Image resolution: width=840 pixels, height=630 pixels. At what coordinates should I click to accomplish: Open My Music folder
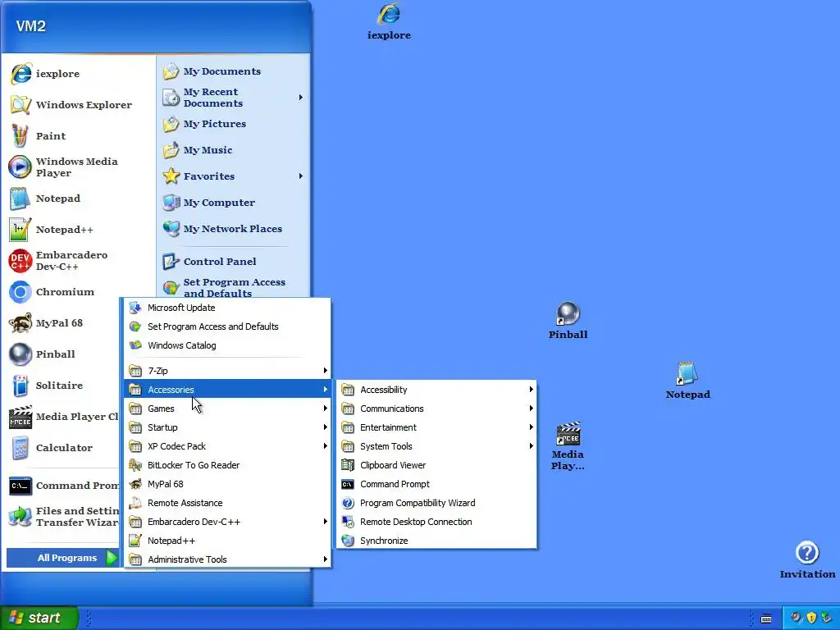click(x=233, y=150)
